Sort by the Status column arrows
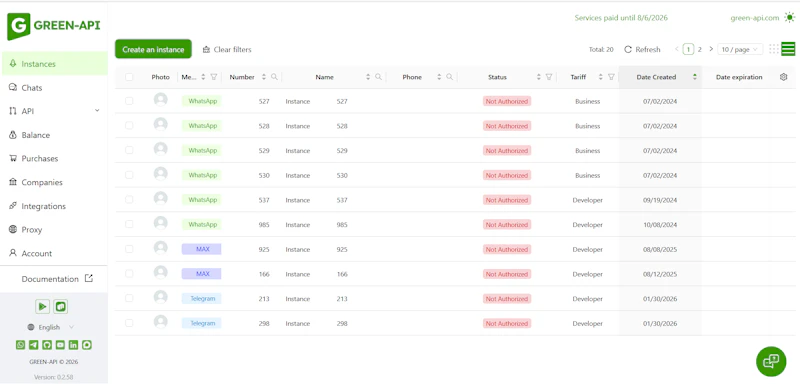The height and width of the screenshot is (384, 800). (x=538, y=77)
